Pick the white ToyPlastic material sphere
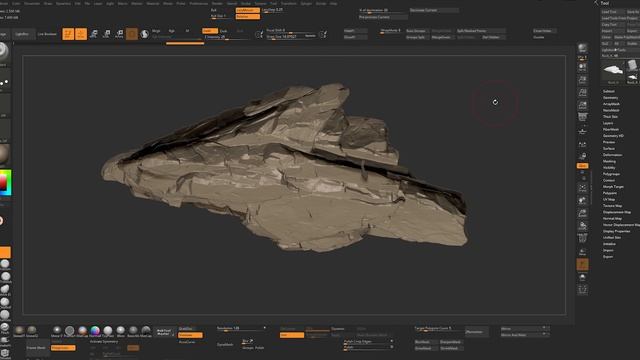Screen dimensions: 640x360 108,331
